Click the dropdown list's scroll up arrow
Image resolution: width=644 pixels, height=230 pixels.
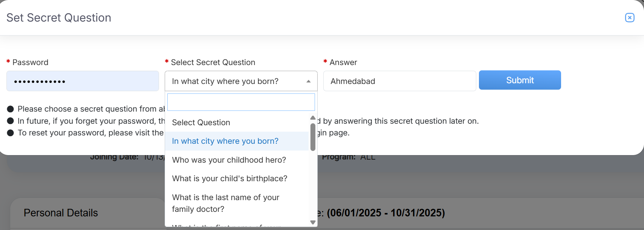click(x=313, y=118)
